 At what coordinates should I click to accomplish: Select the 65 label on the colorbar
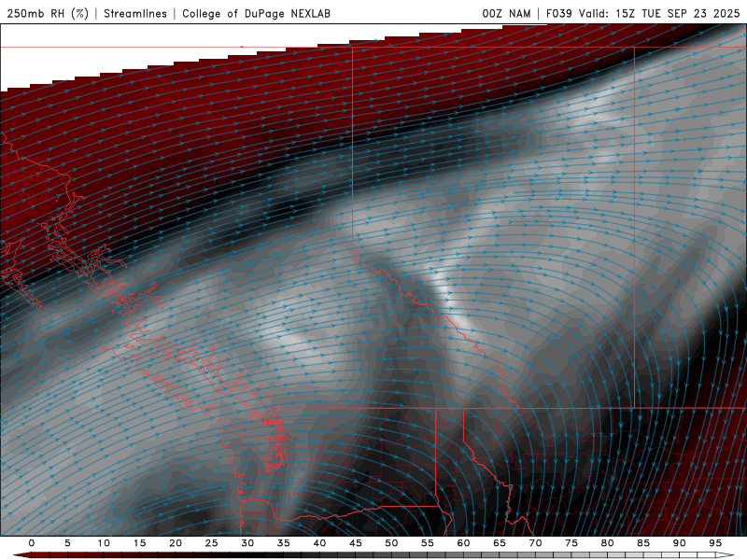pos(500,543)
